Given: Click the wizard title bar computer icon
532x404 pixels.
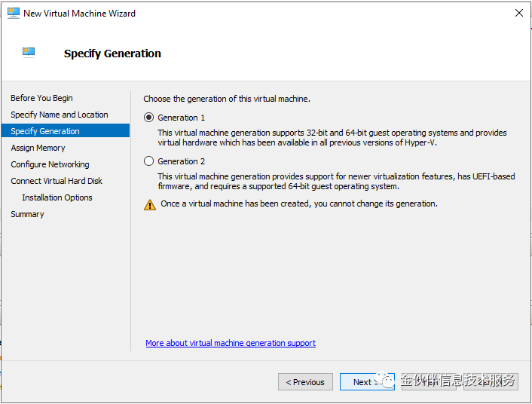Looking at the screenshot, I should (x=14, y=13).
